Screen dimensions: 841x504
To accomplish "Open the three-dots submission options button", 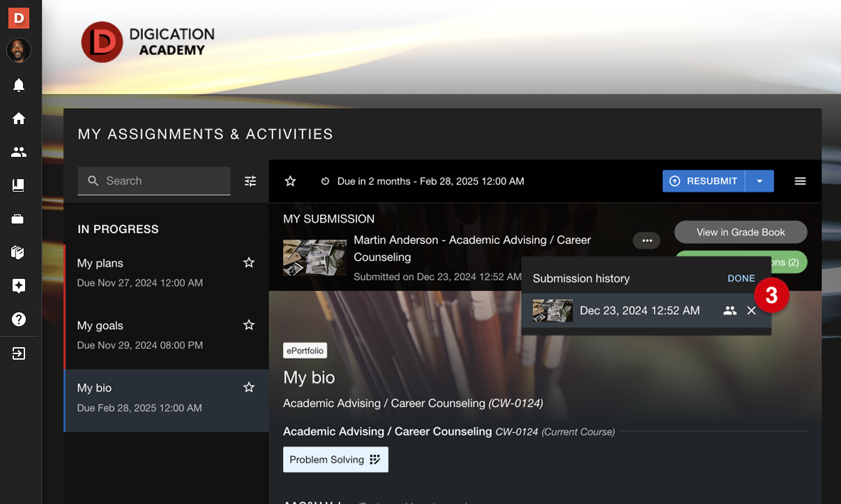I will [646, 240].
